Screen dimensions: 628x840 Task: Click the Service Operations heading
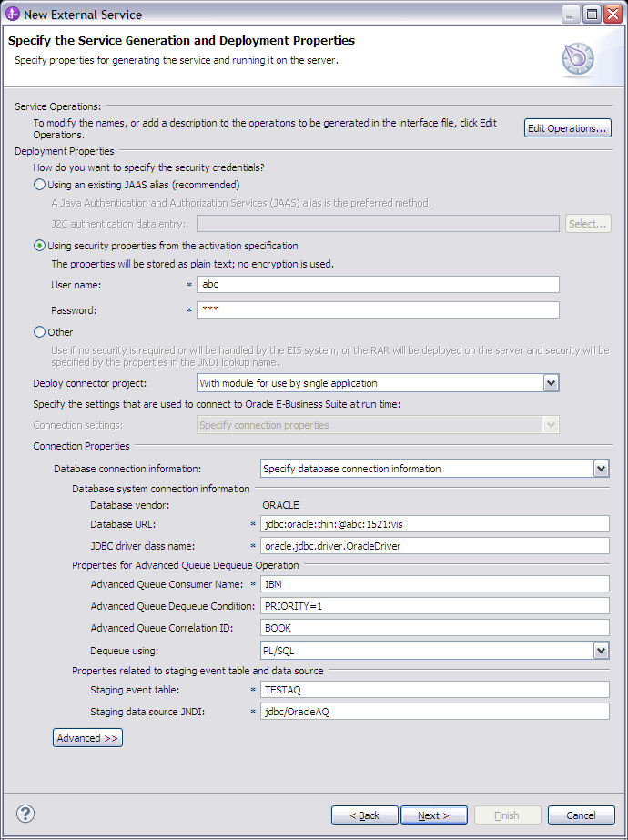click(x=58, y=106)
